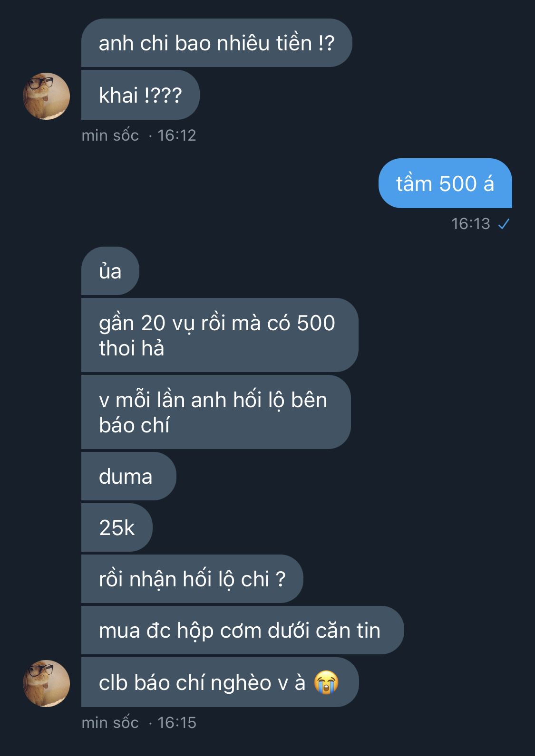Tap the 16:12 timestamp label
This screenshot has height=756, width=535.
tap(177, 135)
